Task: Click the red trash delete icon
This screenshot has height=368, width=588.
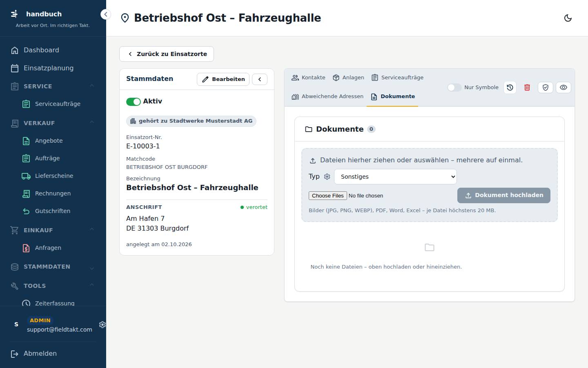Action: point(527,88)
